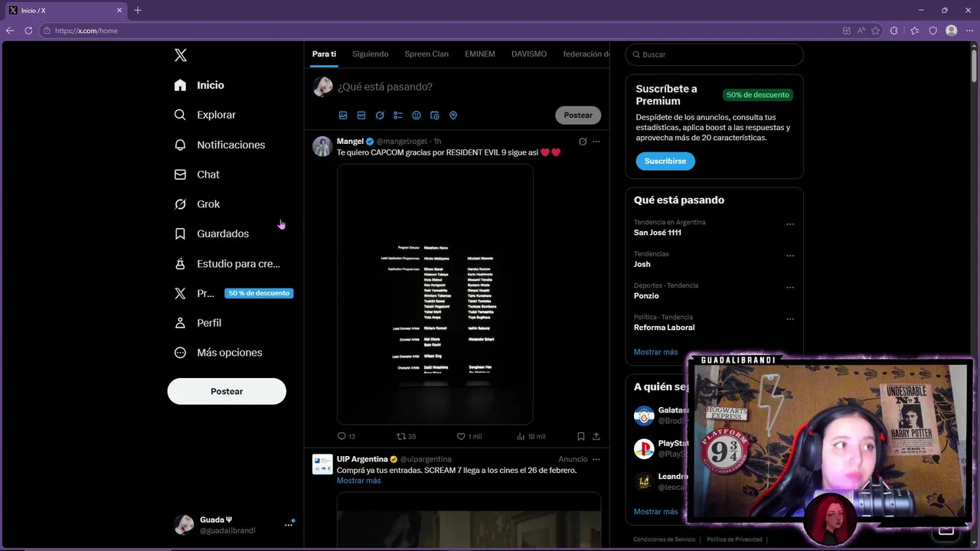Go back in the browser

click(10, 31)
